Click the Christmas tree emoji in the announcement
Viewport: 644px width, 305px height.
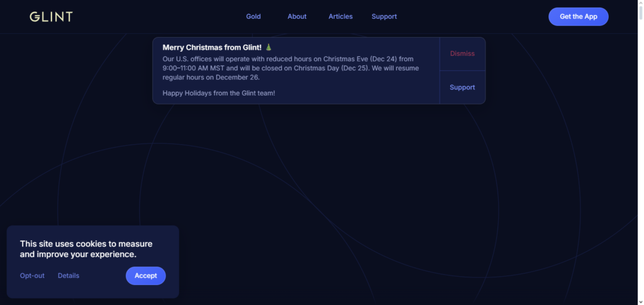[269, 47]
